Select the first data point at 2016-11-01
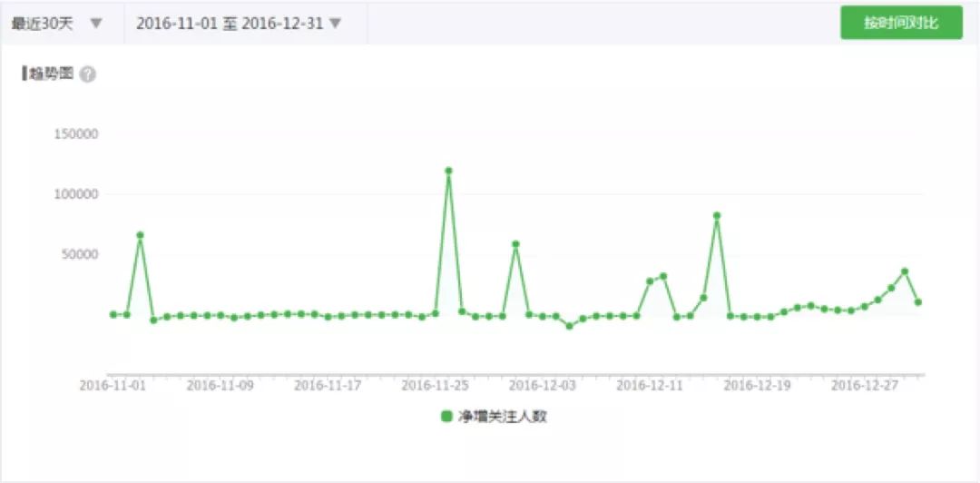Viewport: 980px width, 483px height. tap(113, 314)
